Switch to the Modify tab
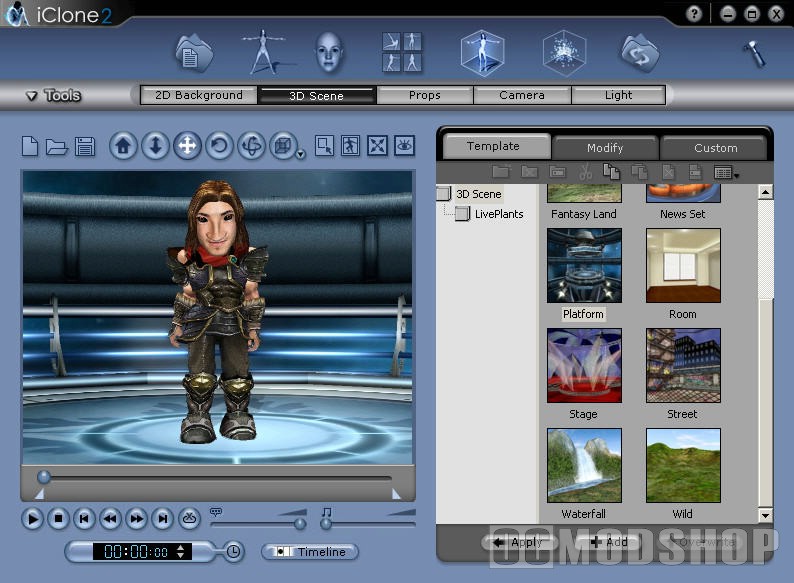The image size is (794, 583). pyautogui.click(x=605, y=148)
